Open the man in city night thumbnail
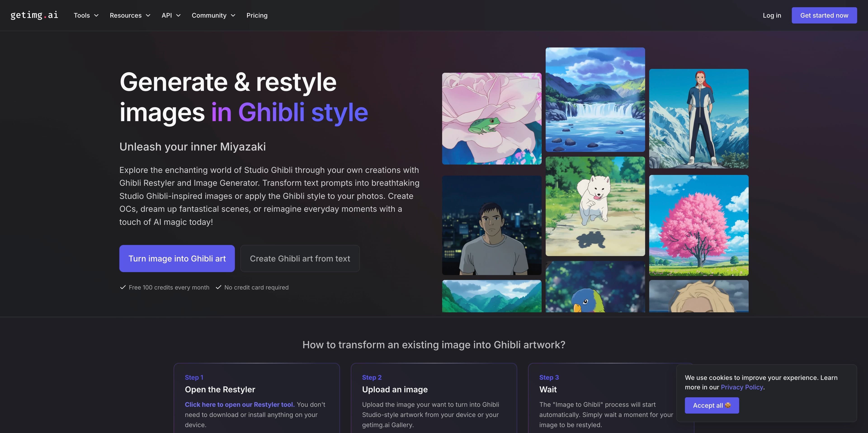 (x=492, y=225)
